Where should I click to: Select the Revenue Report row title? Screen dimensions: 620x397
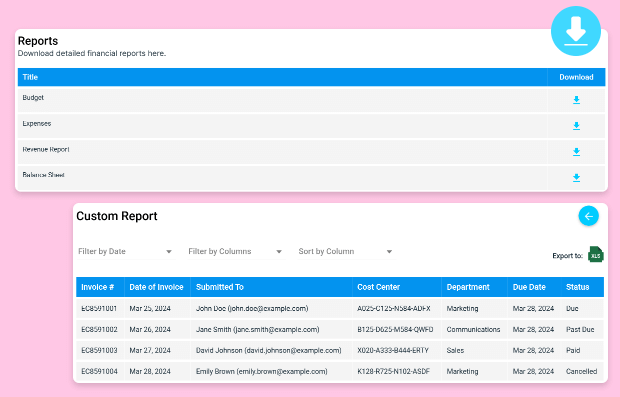(46, 149)
